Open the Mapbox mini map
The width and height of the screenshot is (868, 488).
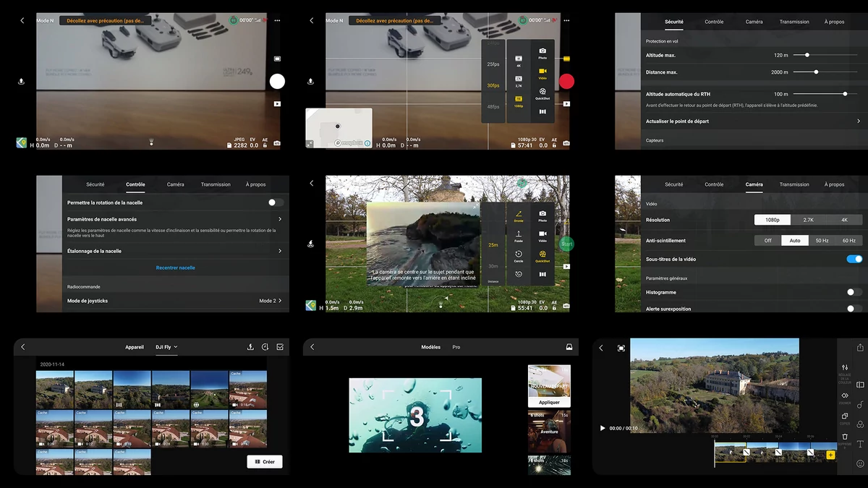(339, 128)
